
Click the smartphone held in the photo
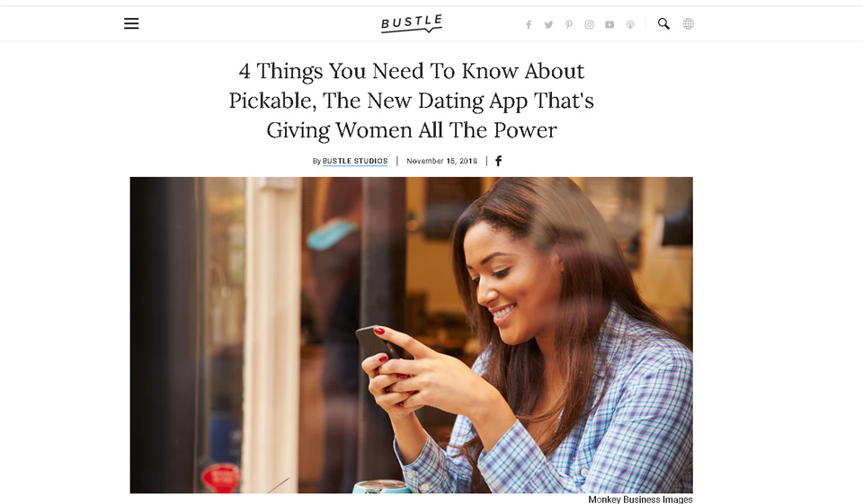click(x=378, y=343)
